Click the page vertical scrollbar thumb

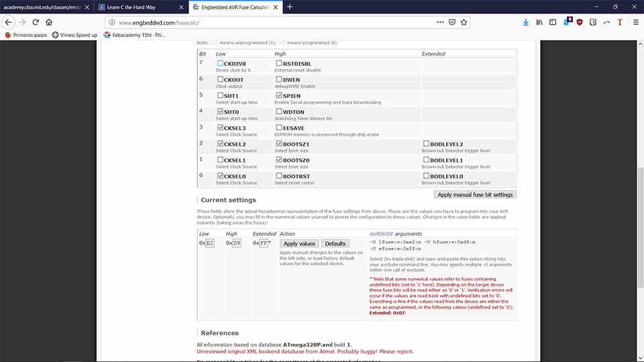pos(640,228)
